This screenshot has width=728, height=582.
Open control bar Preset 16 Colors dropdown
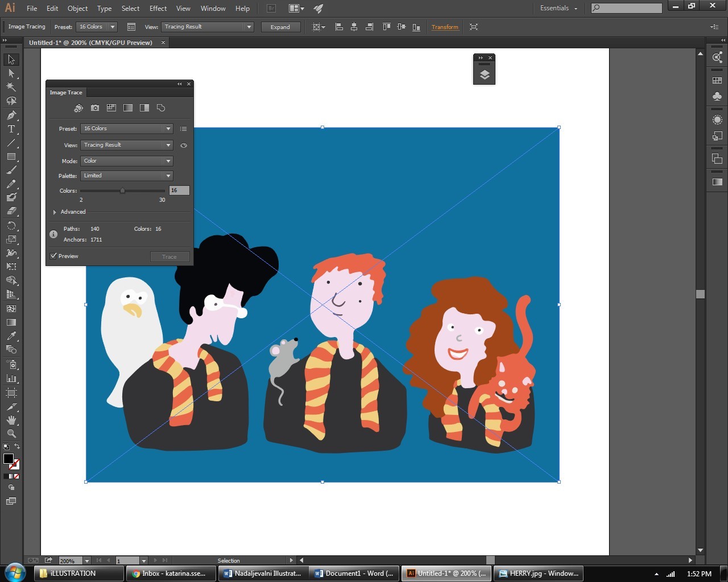click(96, 27)
